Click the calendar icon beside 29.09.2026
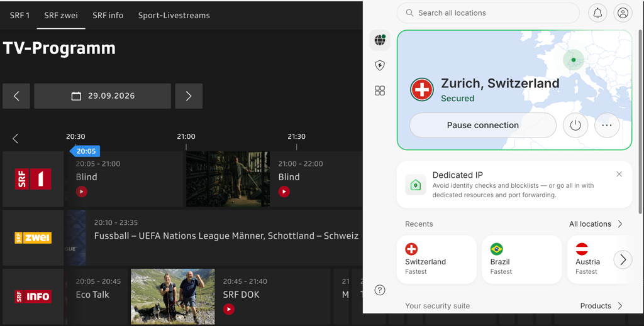The image size is (644, 326). [76, 96]
